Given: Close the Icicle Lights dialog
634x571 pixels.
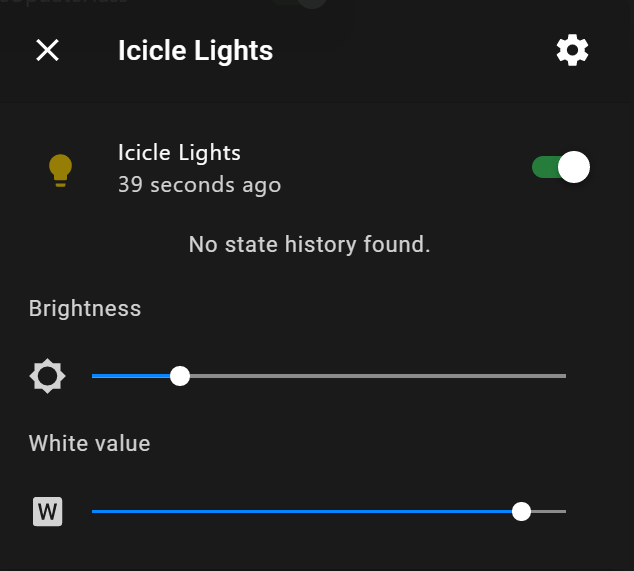Looking at the screenshot, I should [47, 50].
